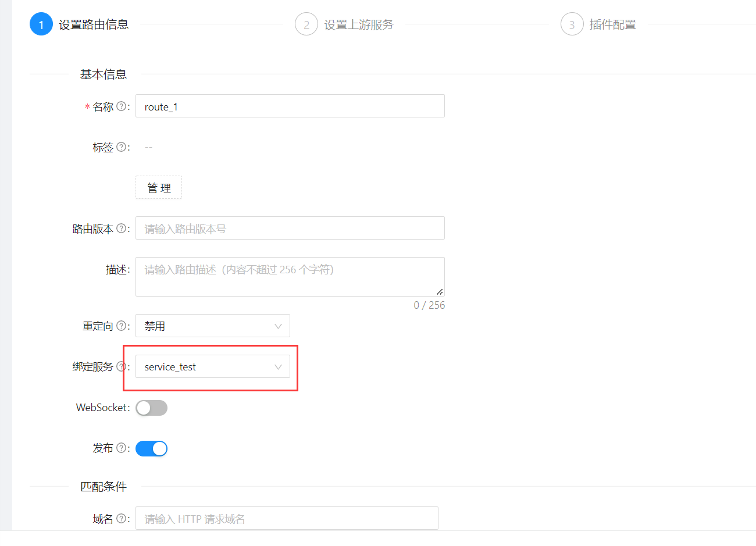Click the 0 / 256 character counter
This screenshot has height=546, width=756.
point(429,305)
